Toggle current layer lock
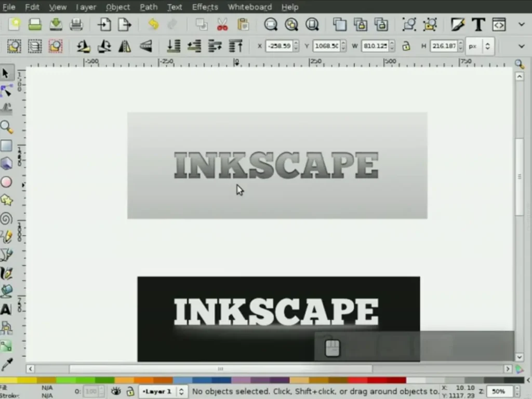 pyautogui.click(x=130, y=391)
